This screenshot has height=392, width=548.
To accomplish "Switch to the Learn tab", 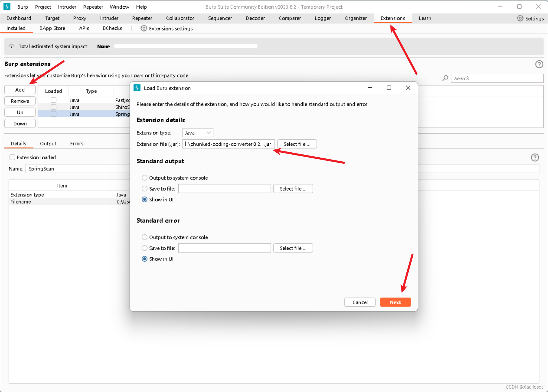I will click(425, 18).
